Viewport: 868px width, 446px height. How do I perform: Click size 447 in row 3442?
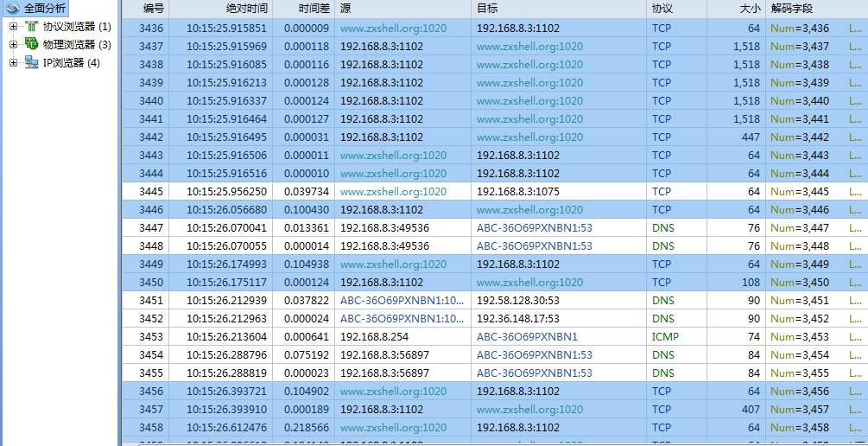point(751,137)
